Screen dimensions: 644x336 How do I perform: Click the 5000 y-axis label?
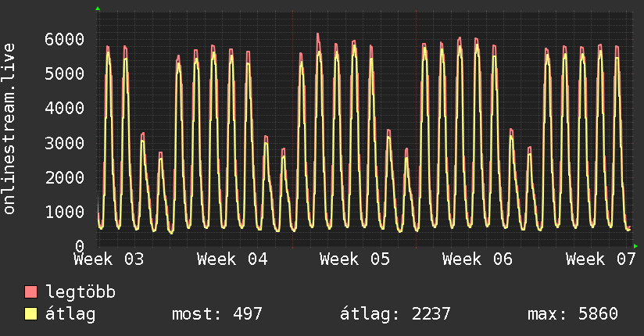pos(65,74)
